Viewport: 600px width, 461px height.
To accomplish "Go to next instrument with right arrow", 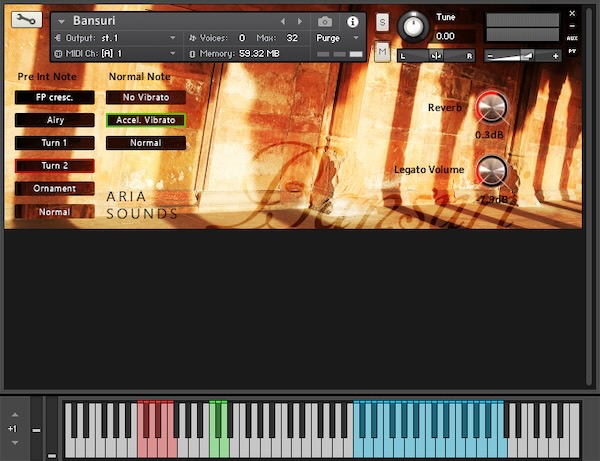I will 300,21.
